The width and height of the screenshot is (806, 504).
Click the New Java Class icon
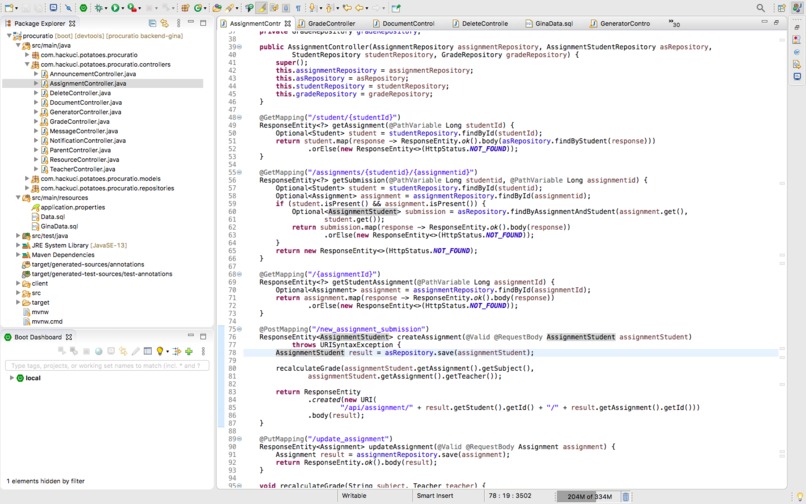[197, 8]
